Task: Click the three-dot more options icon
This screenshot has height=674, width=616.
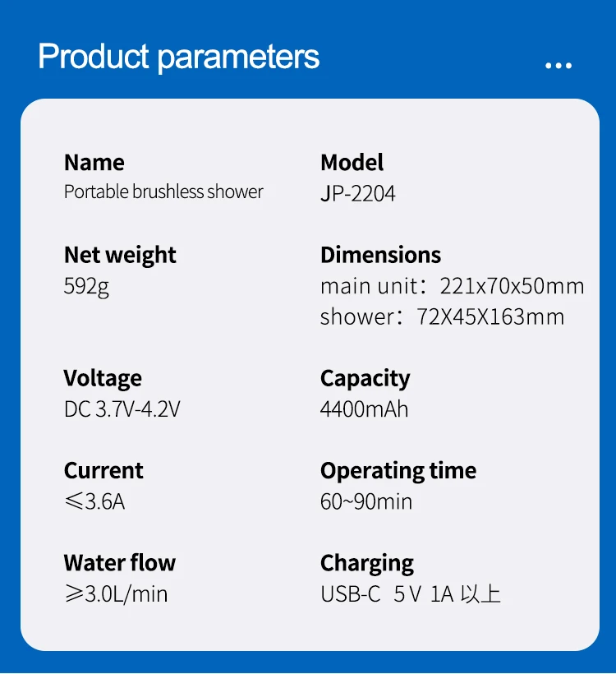Action: click(x=559, y=66)
